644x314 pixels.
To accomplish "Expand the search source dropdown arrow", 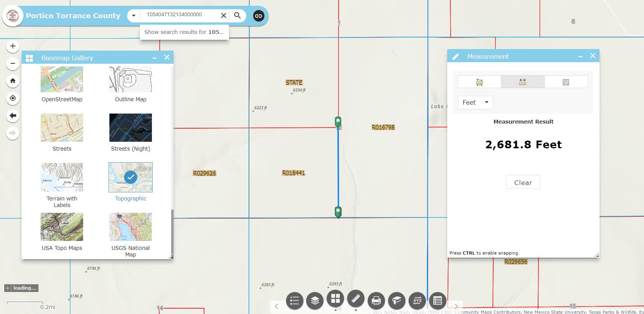I will coord(134,16).
